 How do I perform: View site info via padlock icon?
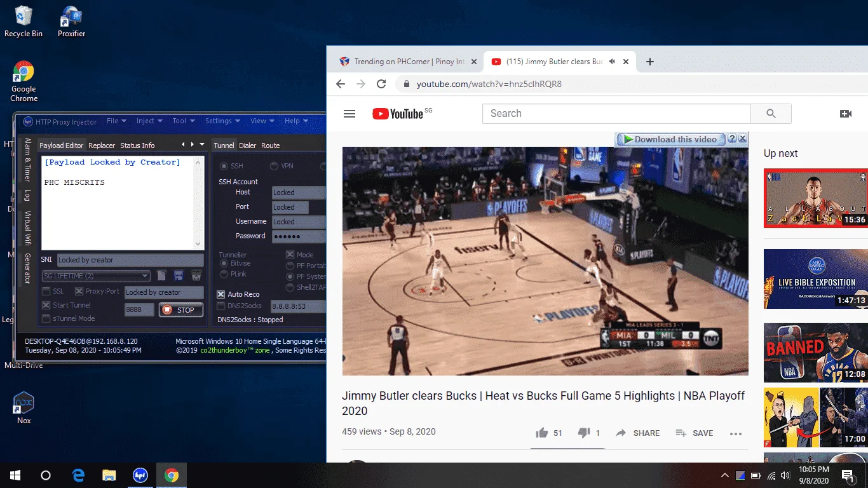click(406, 84)
